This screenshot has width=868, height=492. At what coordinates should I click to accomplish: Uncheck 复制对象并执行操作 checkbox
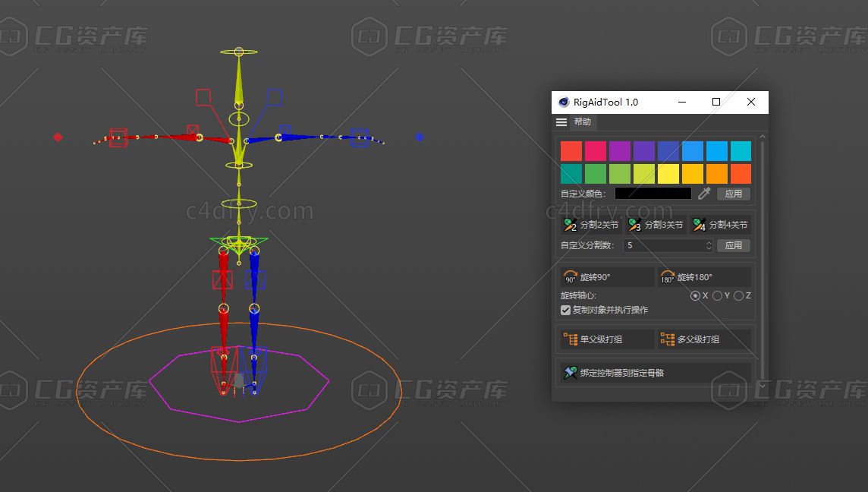click(x=565, y=311)
